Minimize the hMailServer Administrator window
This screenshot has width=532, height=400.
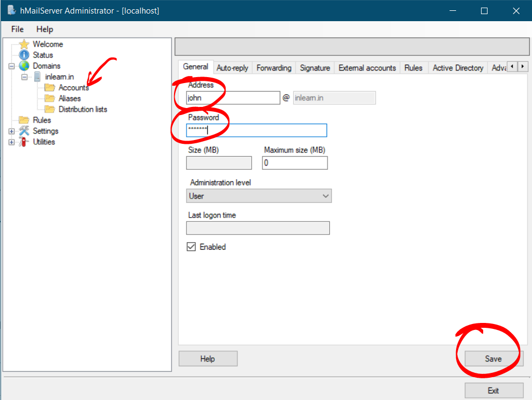pyautogui.click(x=453, y=10)
